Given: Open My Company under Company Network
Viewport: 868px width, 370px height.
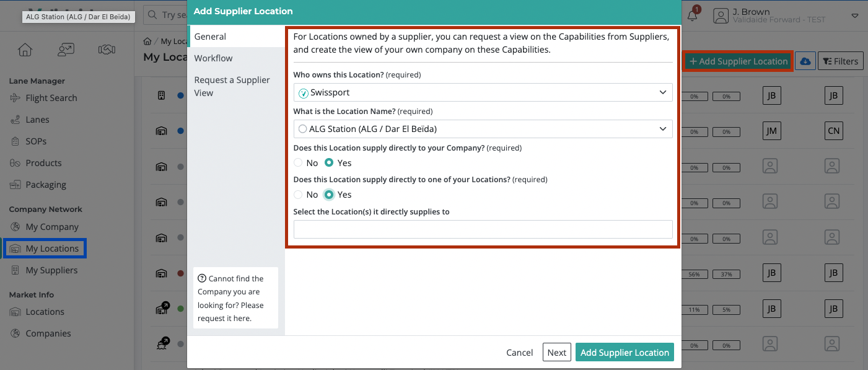Looking at the screenshot, I should 52,227.
